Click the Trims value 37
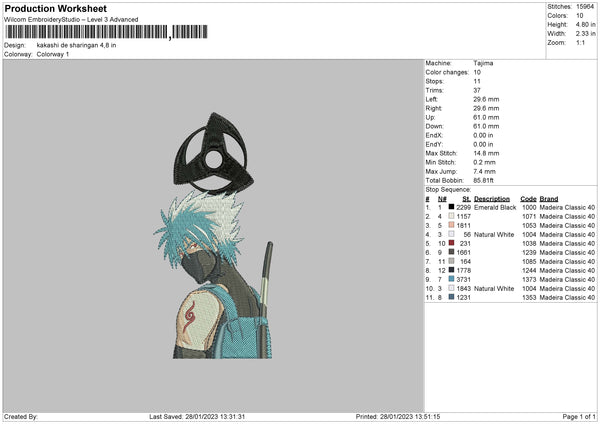The width and height of the screenshot is (600, 424). point(477,90)
